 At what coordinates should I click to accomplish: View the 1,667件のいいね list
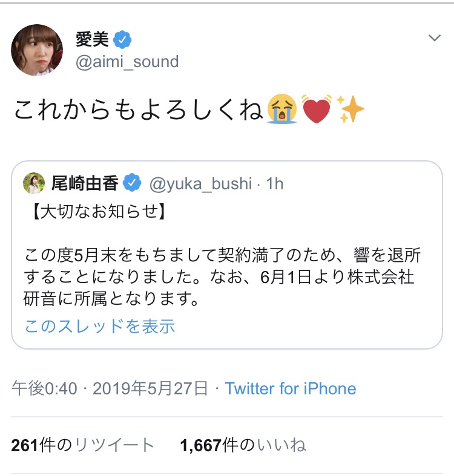[243, 446]
